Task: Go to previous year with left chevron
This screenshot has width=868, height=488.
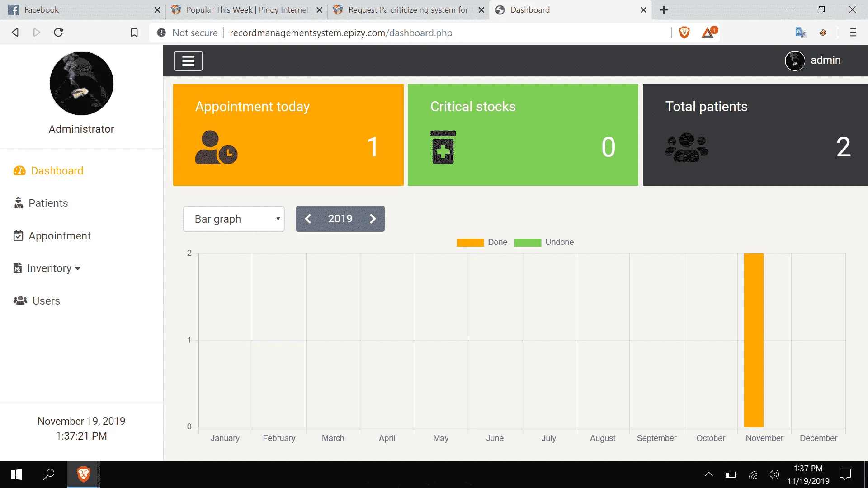Action: pyautogui.click(x=308, y=219)
